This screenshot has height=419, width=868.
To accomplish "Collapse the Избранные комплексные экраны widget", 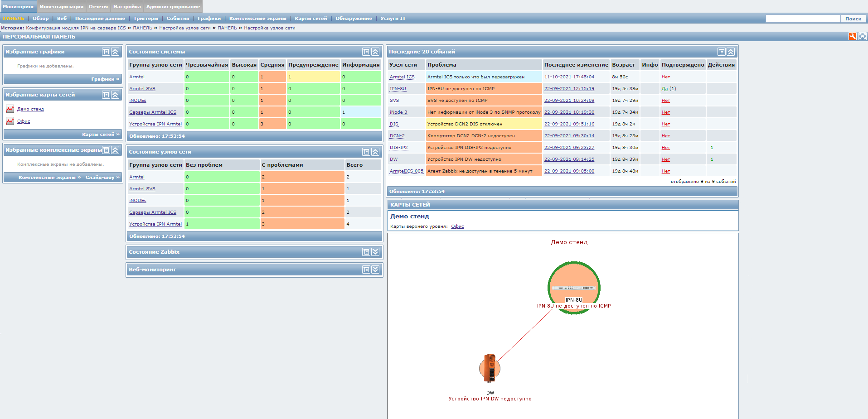I will tap(115, 150).
